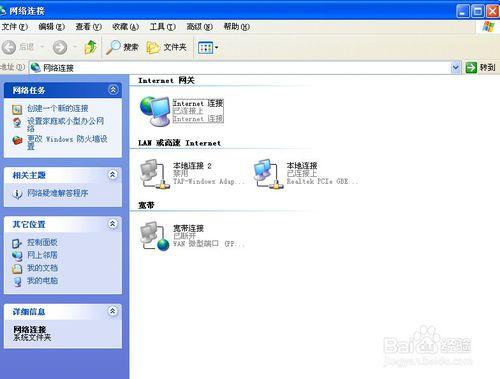500x379 pixels.
Task: Open the 高级(N) menu
Action: click(199, 27)
